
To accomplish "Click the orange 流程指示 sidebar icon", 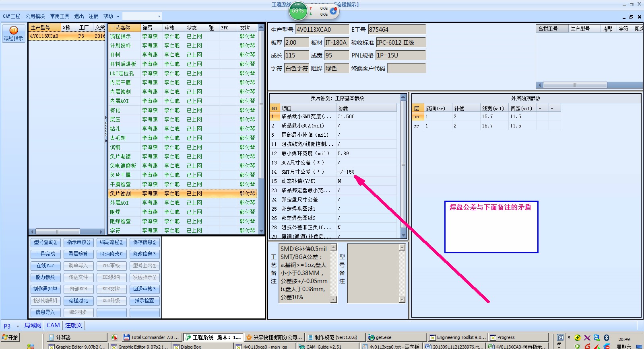I will tap(13, 34).
